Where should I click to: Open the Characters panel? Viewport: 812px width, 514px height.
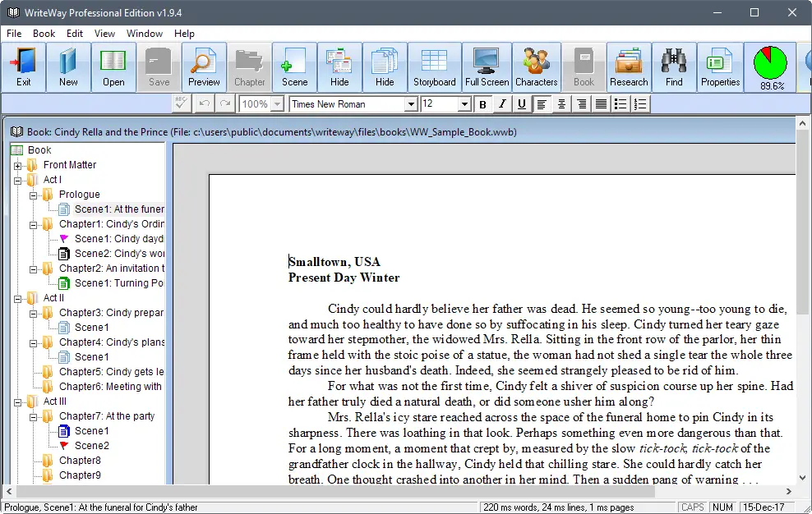pos(536,67)
